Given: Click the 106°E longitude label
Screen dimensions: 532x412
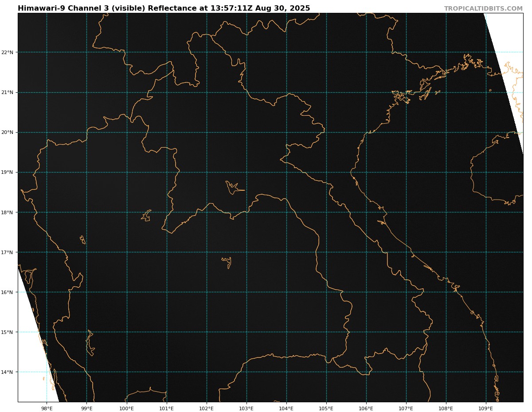Looking at the screenshot, I should (366, 408).
